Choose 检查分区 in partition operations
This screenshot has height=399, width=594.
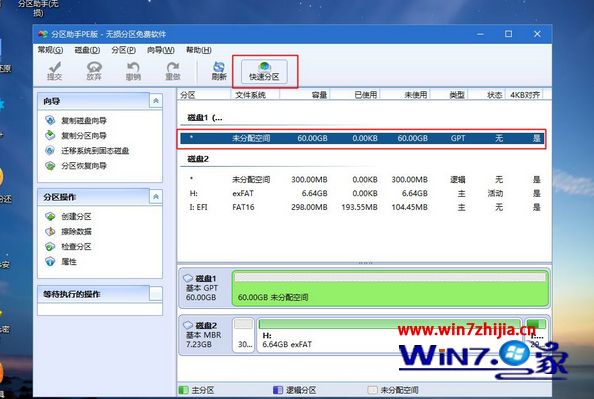[x=76, y=247]
